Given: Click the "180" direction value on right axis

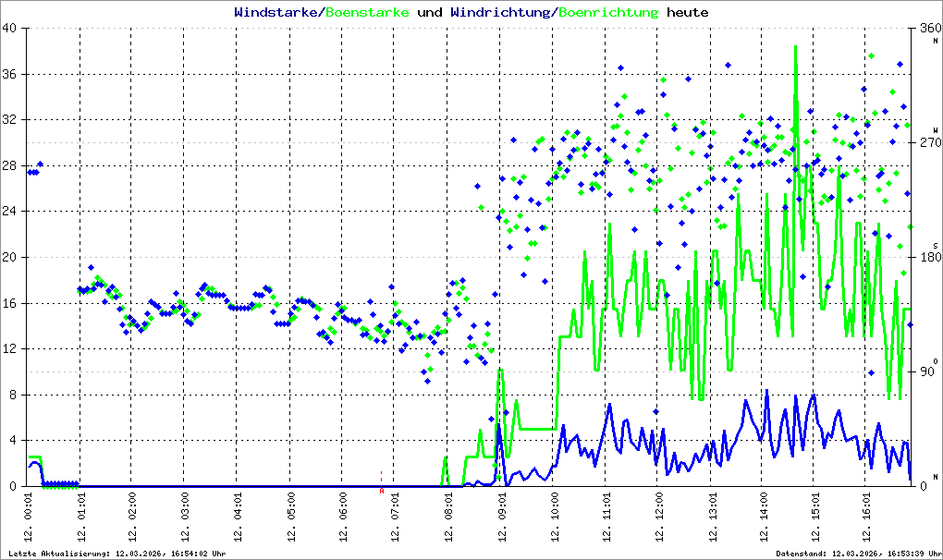Looking at the screenshot, I should click(x=928, y=258).
